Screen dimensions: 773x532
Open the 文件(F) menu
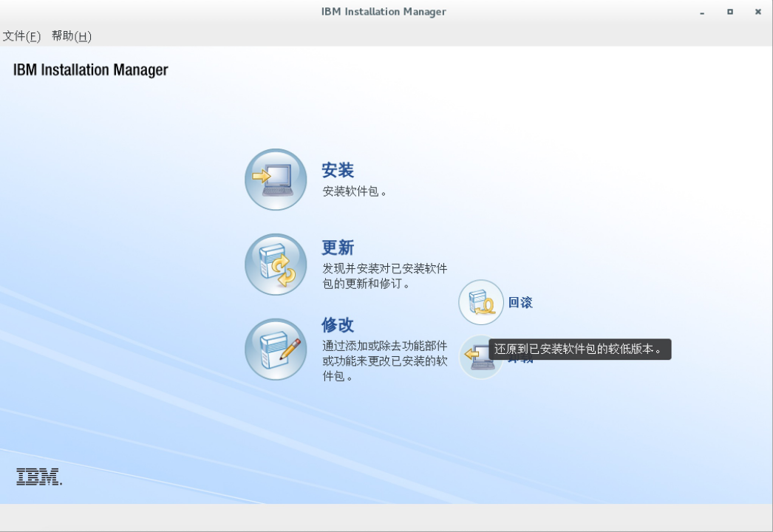tap(21, 36)
